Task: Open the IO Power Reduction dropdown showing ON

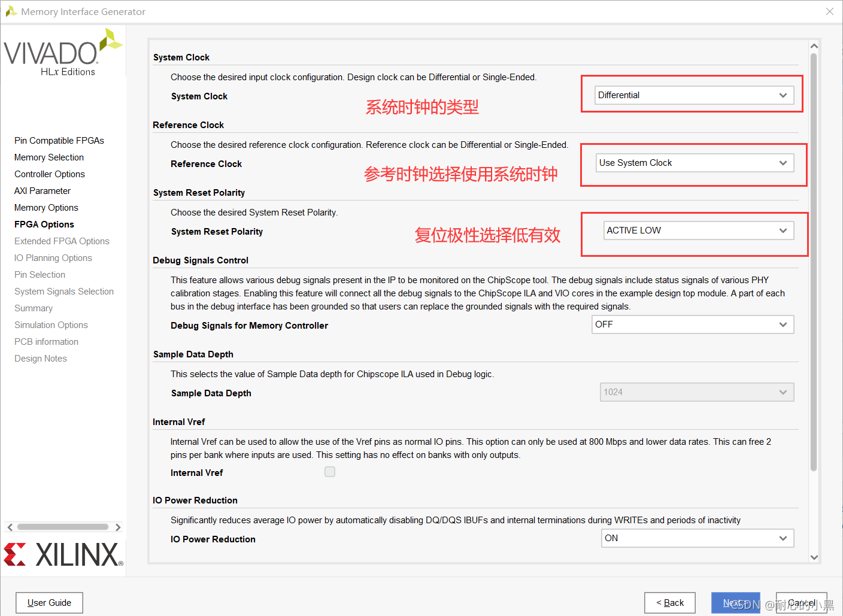Action: coord(698,538)
